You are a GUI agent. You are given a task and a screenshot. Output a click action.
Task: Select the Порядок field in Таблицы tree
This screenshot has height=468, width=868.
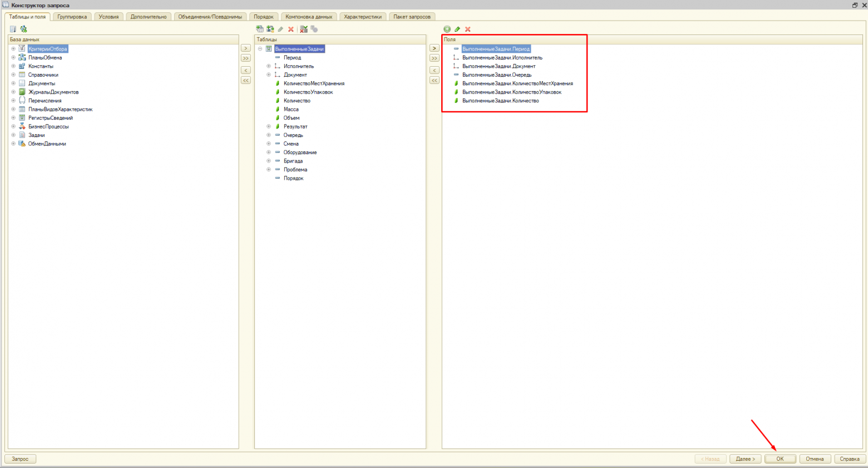tap(293, 178)
